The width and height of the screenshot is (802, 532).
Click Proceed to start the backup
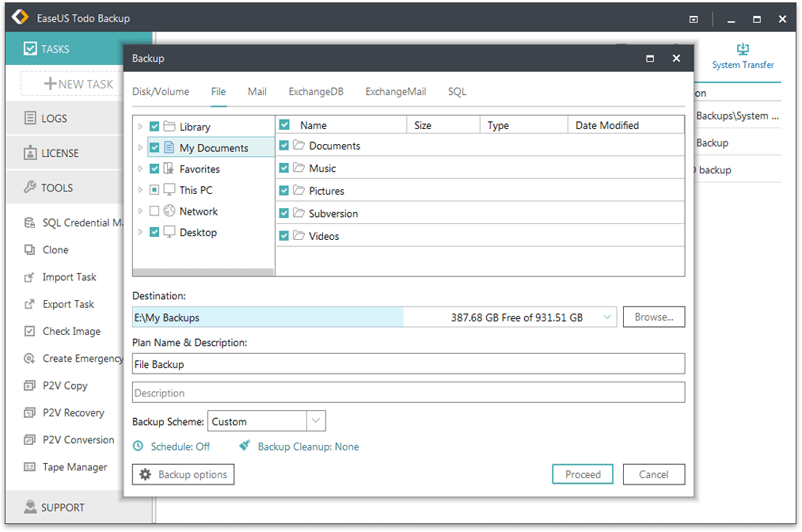(583, 473)
